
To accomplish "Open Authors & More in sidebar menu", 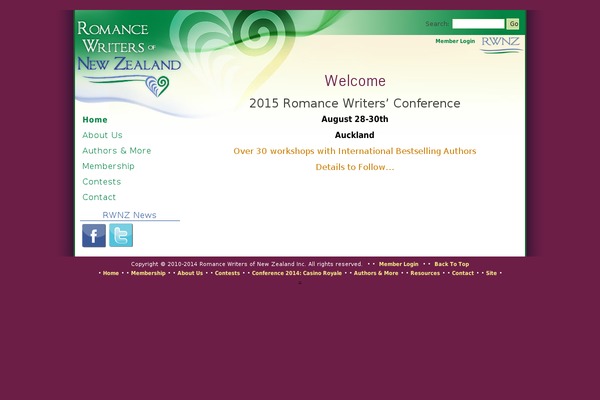I will (x=117, y=151).
